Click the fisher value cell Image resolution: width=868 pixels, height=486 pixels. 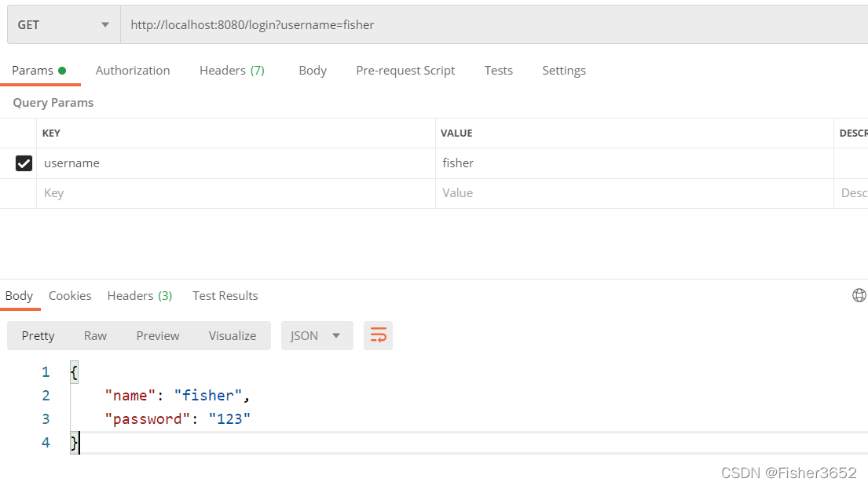pos(635,163)
